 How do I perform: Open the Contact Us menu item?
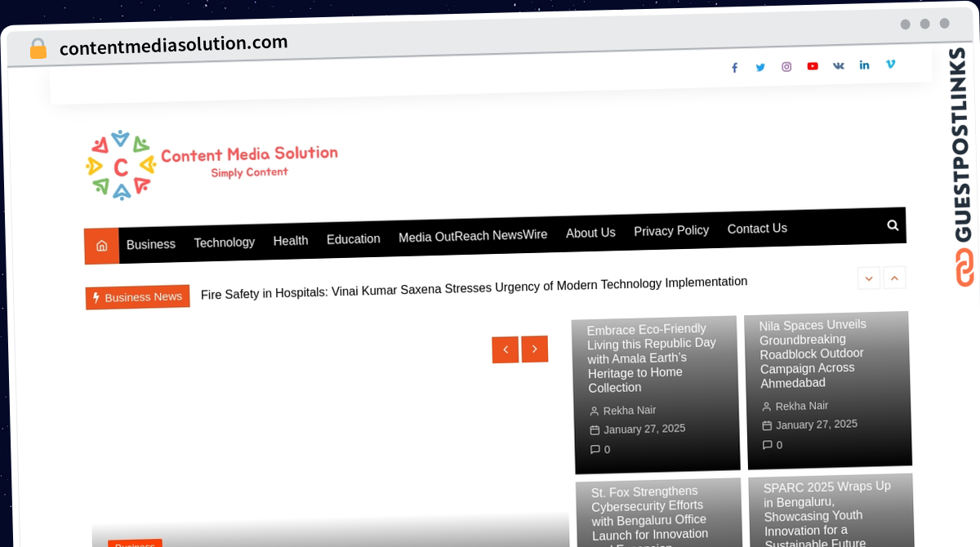click(x=757, y=229)
